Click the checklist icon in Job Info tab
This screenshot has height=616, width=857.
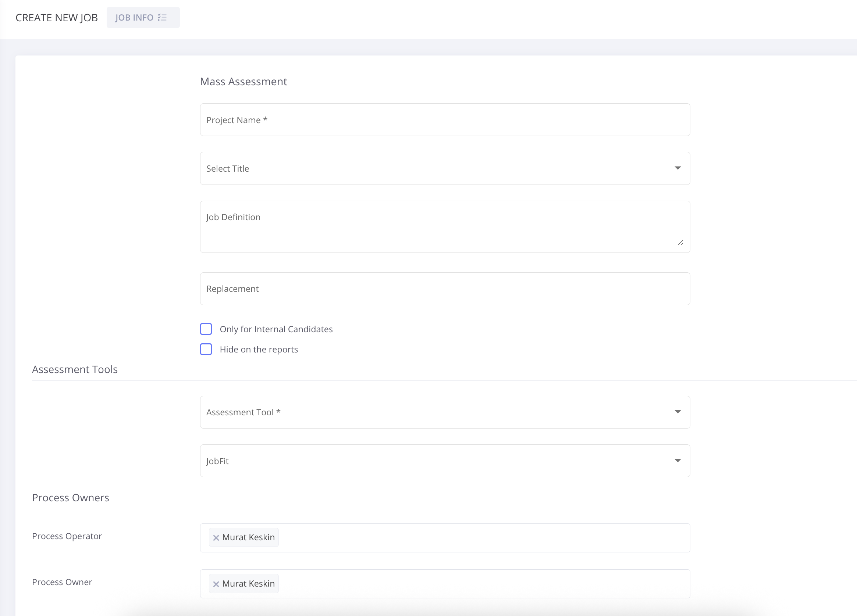point(162,17)
